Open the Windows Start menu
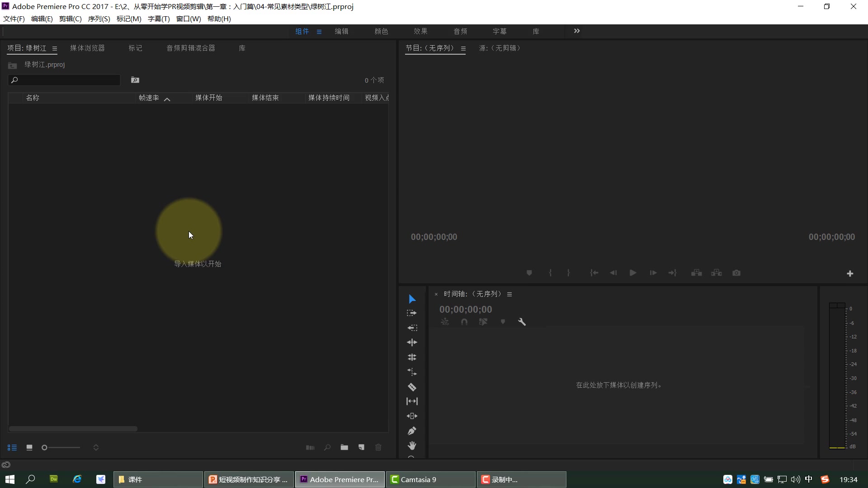This screenshot has width=868, height=488. 10,479
